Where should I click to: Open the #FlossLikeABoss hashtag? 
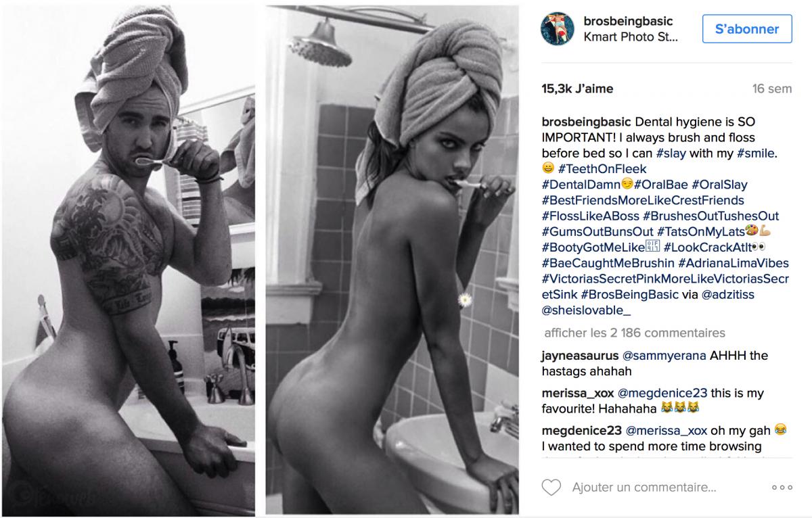click(590, 216)
